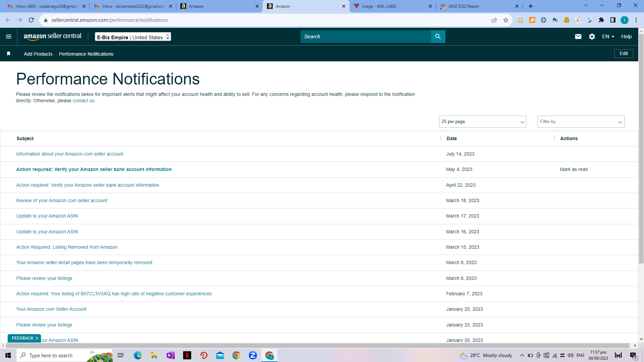Viewport: 644px width, 362px height.
Task: Open the Seller Central hamburger menu
Action: click(9, 37)
